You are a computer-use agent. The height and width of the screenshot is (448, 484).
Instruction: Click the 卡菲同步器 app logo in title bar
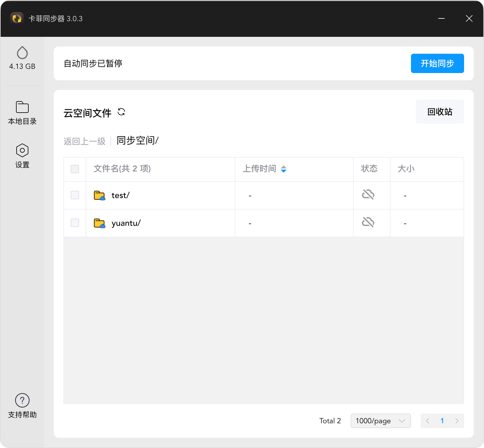17,18
